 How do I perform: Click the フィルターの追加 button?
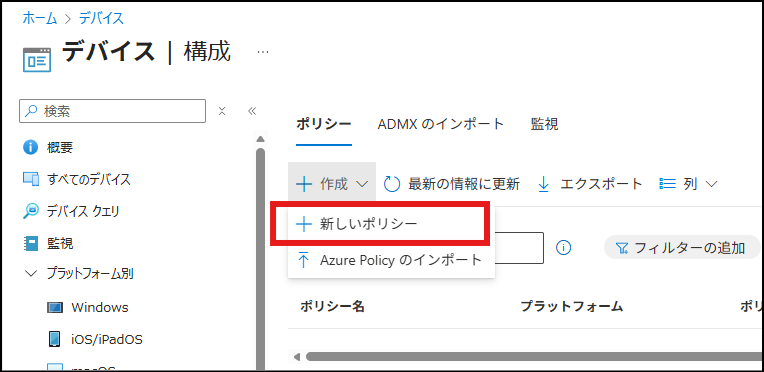tap(682, 248)
